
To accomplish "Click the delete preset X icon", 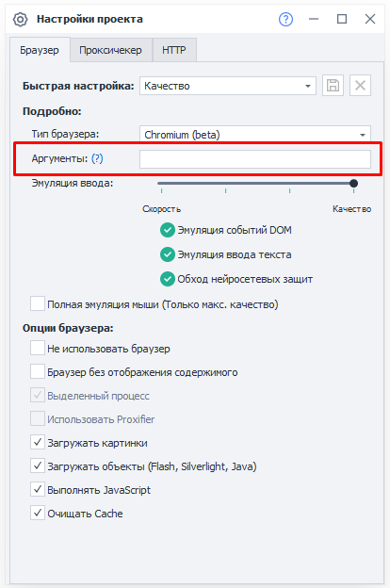I will click(361, 86).
